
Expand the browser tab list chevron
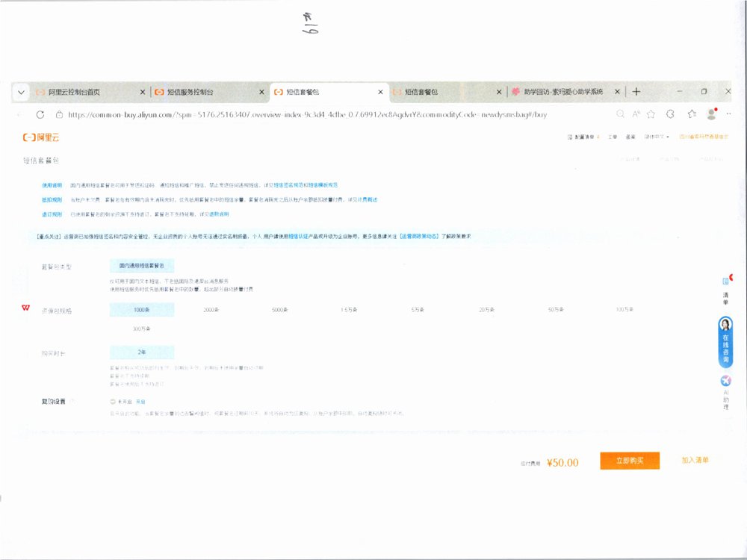point(22,92)
